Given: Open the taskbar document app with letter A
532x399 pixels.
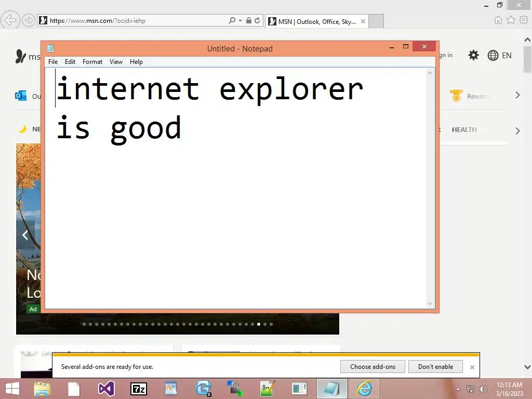Looking at the screenshot, I should (170, 389).
